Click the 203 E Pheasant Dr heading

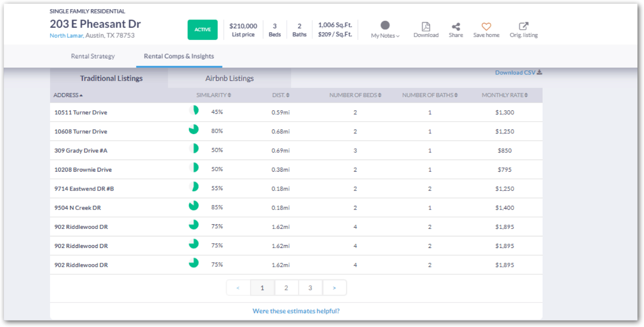coord(95,24)
